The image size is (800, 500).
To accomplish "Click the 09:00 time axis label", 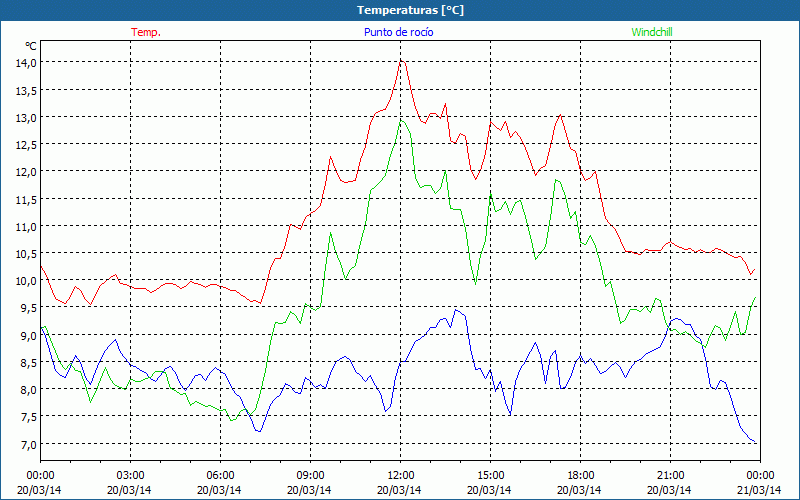I will pyautogui.click(x=310, y=476).
